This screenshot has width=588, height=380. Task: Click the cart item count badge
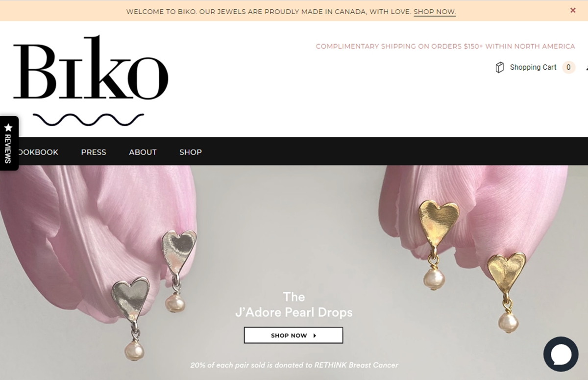pyautogui.click(x=568, y=67)
